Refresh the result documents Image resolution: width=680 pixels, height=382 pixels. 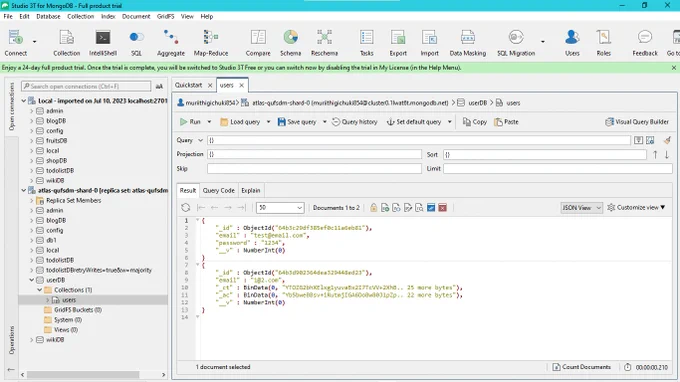pos(186,208)
